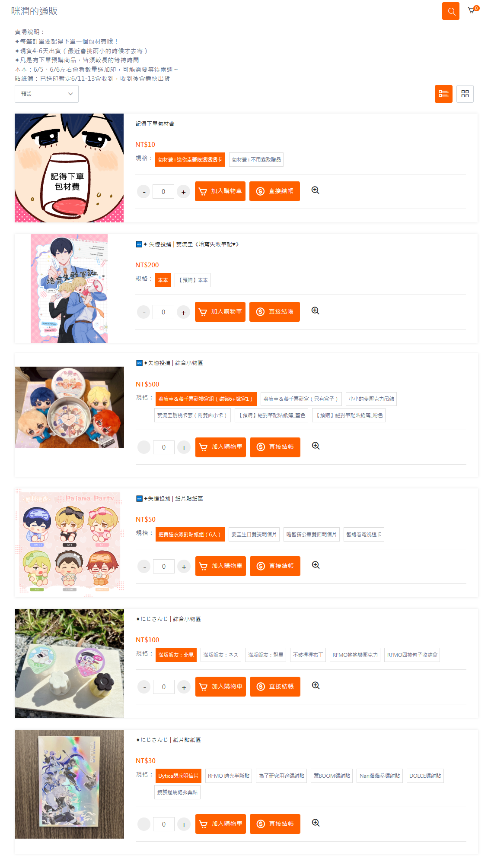Click magnifier icon for 紙片貼紙區 Pajama Party item

316,565
